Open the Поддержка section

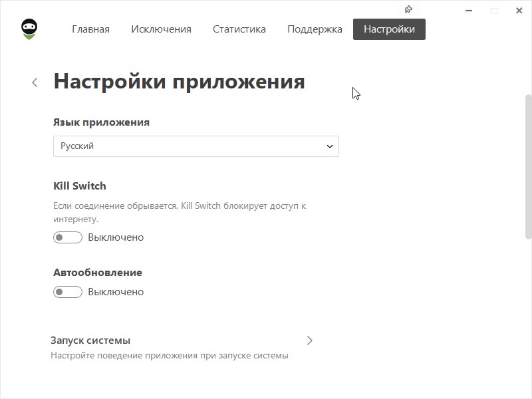click(x=315, y=29)
